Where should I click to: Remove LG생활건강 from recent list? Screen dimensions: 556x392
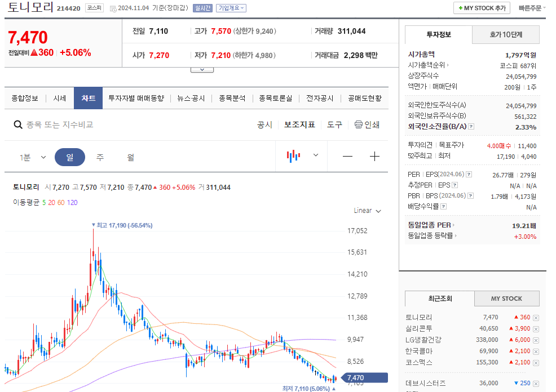tap(536, 340)
